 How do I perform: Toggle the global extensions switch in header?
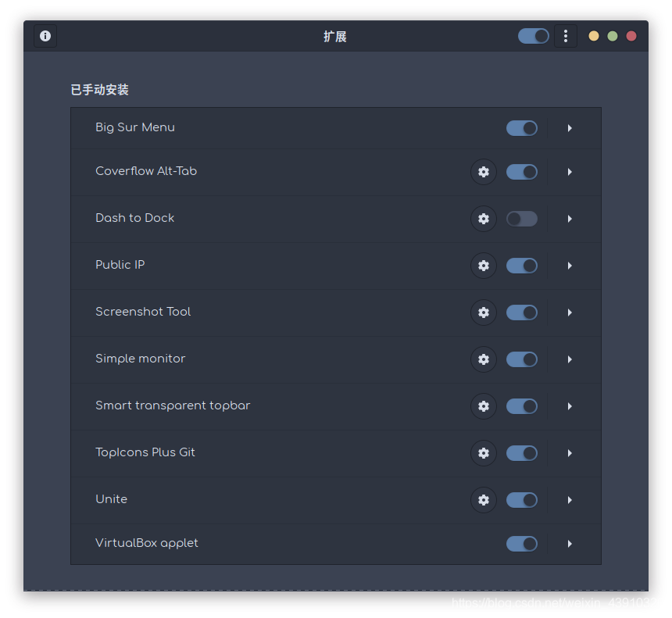pos(533,36)
